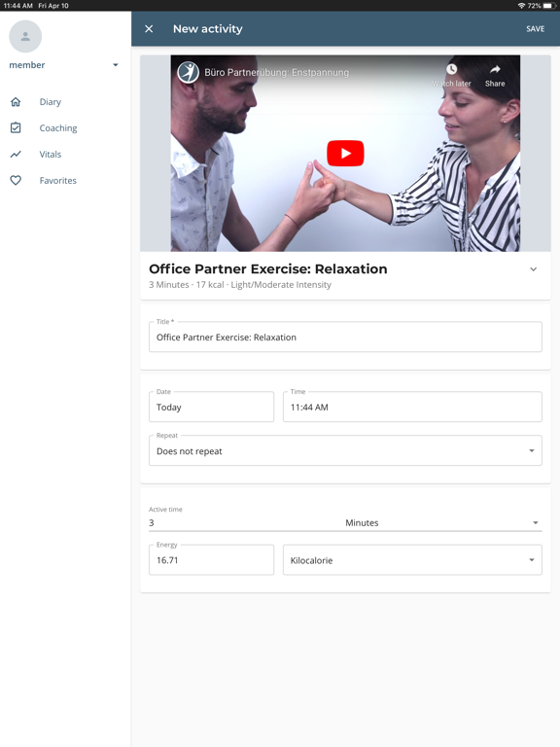Click the New activity header title

[208, 29]
